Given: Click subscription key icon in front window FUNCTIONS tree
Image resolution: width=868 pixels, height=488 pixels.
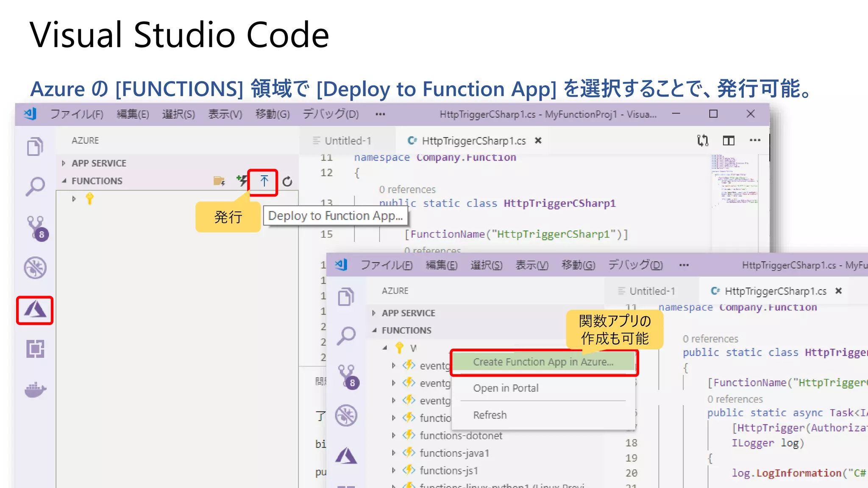Looking at the screenshot, I should [x=399, y=348].
